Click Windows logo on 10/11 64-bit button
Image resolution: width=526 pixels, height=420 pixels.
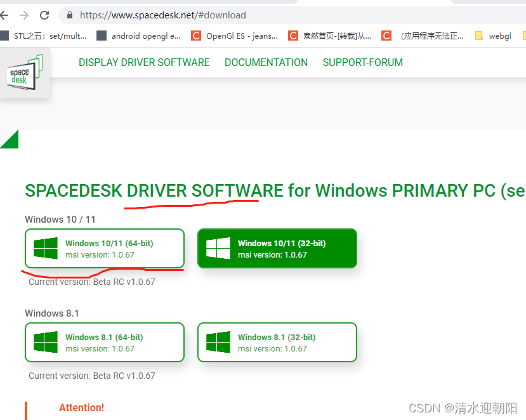pyautogui.click(x=46, y=248)
